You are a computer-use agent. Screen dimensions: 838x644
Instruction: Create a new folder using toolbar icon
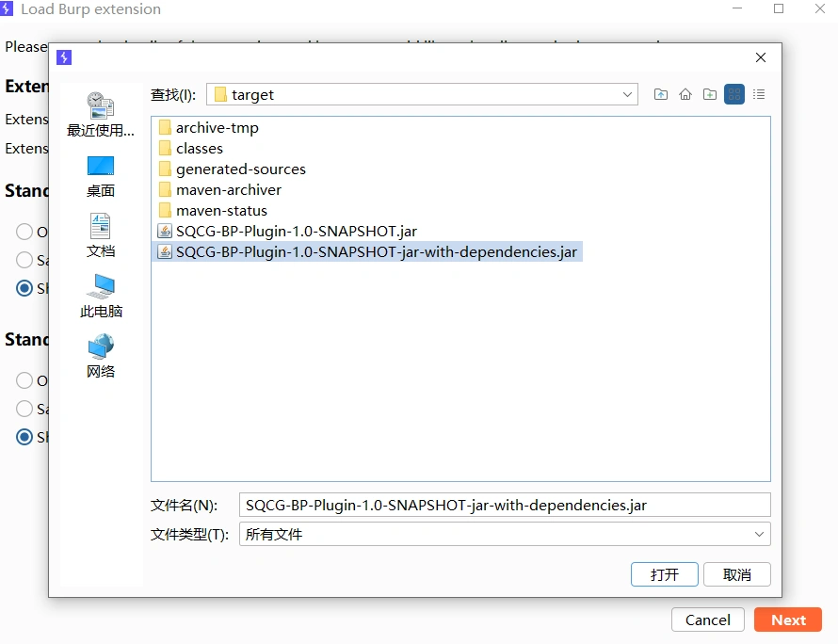[710, 94]
